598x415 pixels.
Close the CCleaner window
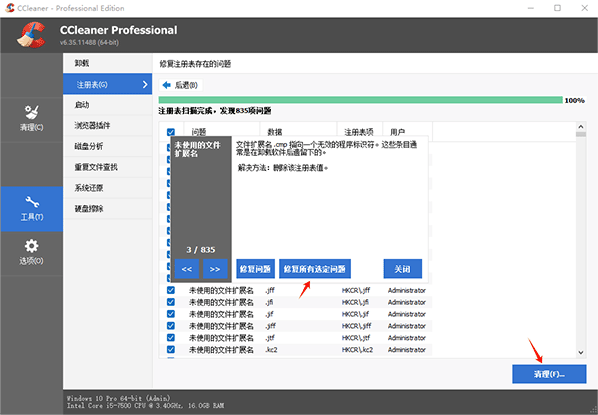pyautogui.click(x=584, y=8)
